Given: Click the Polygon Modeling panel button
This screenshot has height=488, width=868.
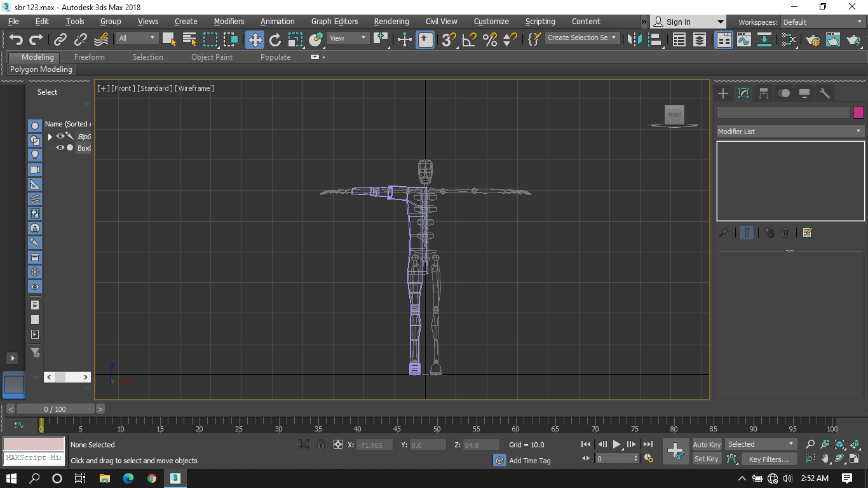Looking at the screenshot, I should pyautogui.click(x=41, y=69).
